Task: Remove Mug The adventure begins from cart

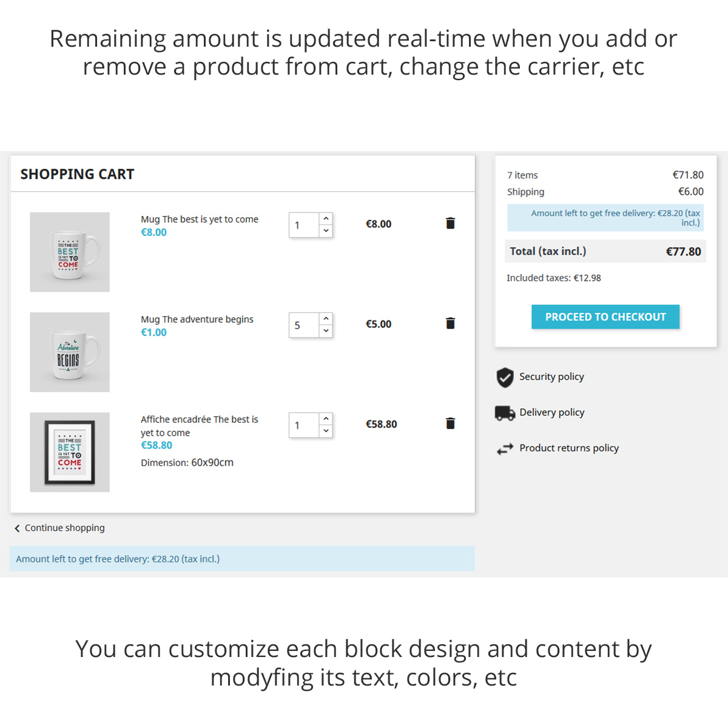Action: tap(450, 323)
